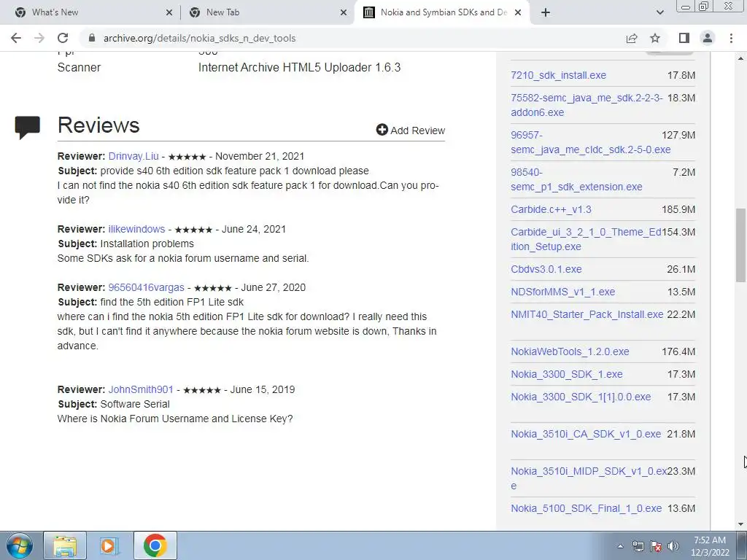Expand the tab search dropdown
747x560 pixels.
pos(659,12)
